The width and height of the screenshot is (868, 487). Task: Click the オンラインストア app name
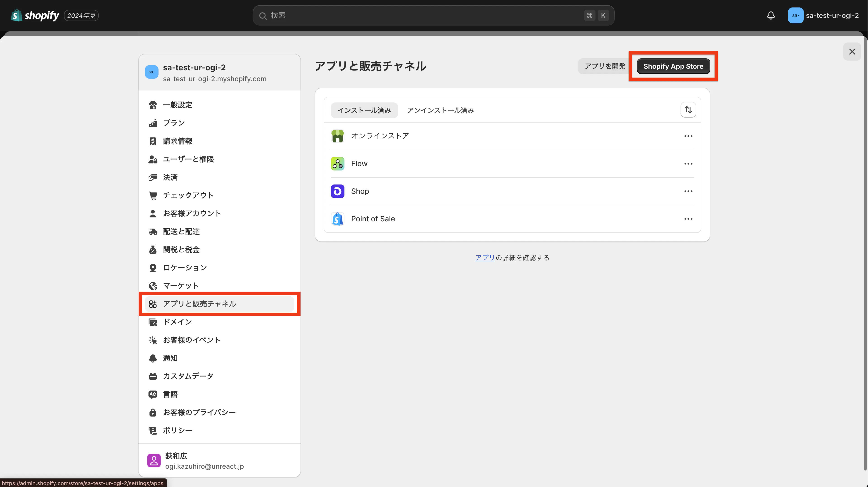380,136
